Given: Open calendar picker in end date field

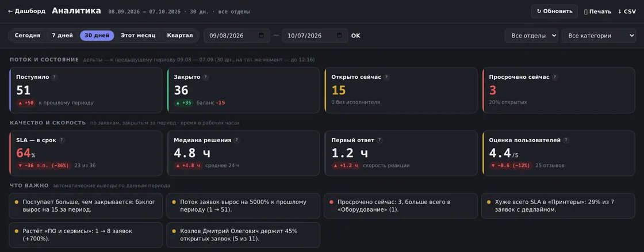Looking at the screenshot, I should [x=339, y=36].
